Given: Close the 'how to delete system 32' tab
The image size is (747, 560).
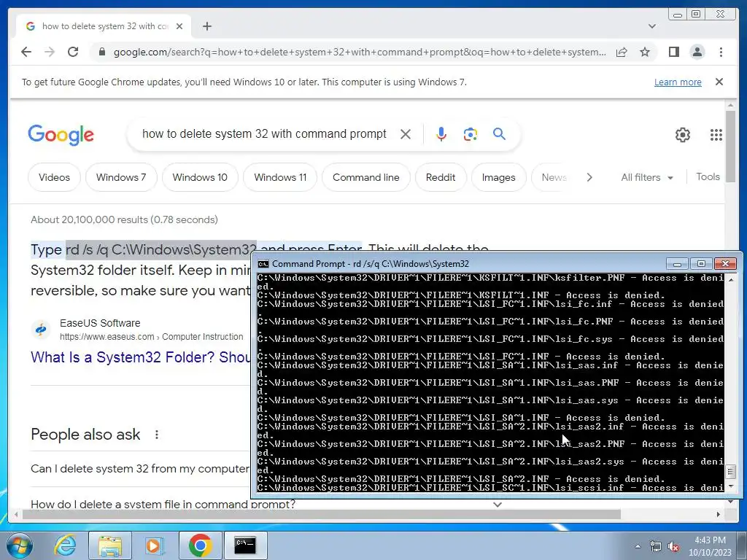Looking at the screenshot, I should click(x=179, y=26).
